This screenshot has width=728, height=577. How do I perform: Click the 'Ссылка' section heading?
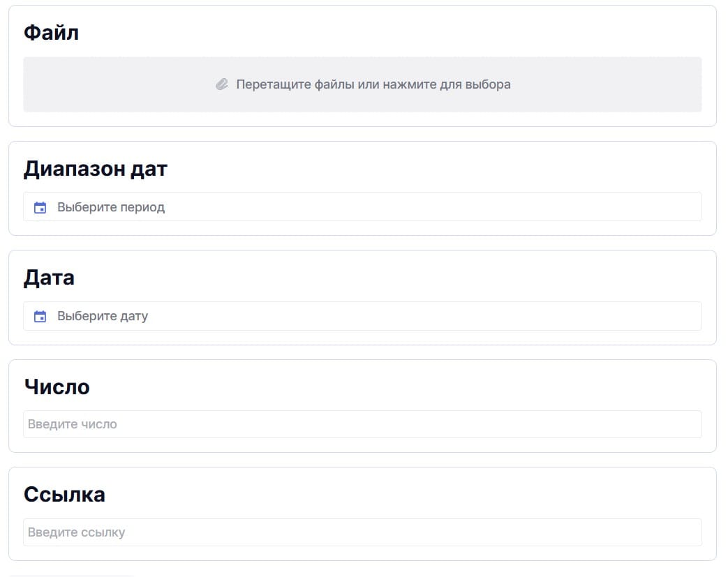(64, 494)
